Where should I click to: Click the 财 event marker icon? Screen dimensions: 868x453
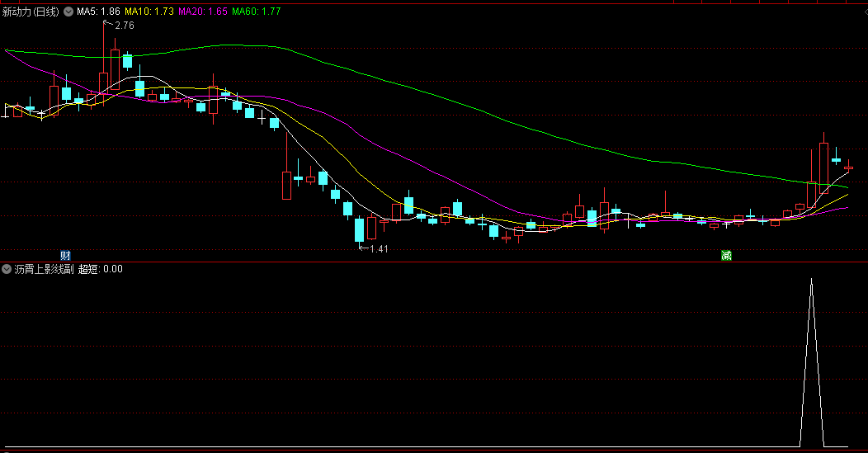click(x=65, y=255)
